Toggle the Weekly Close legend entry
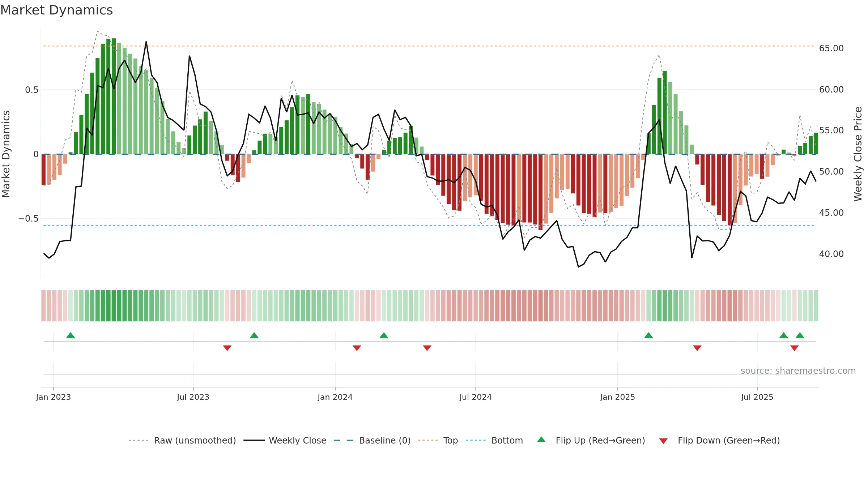This screenshot has height=488, width=868. [285, 440]
